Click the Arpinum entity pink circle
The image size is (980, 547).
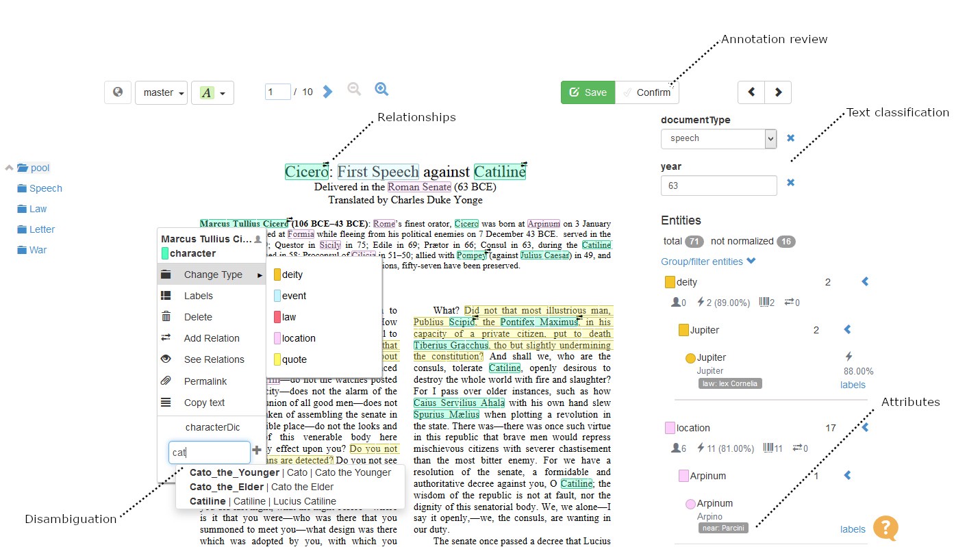click(690, 505)
